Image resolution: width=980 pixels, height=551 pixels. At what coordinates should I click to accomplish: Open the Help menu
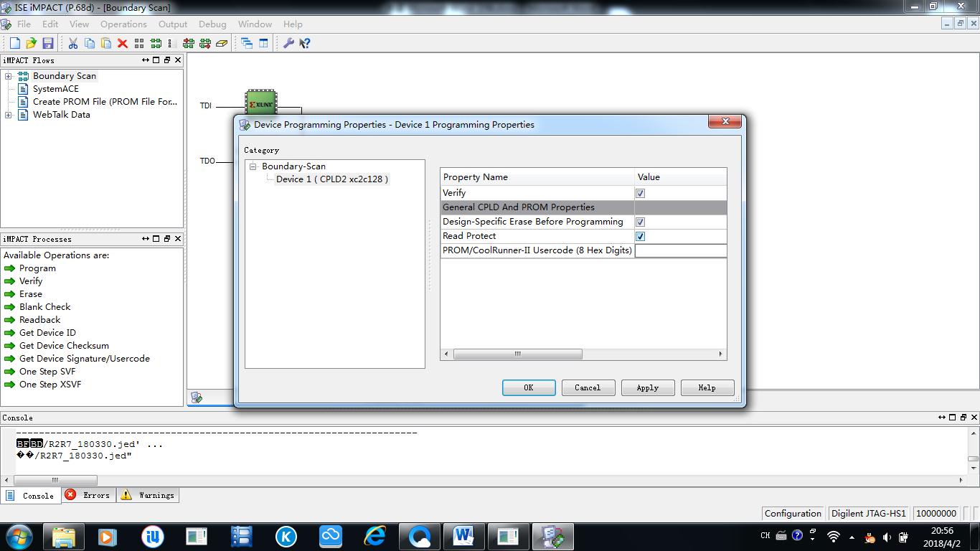point(293,24)
